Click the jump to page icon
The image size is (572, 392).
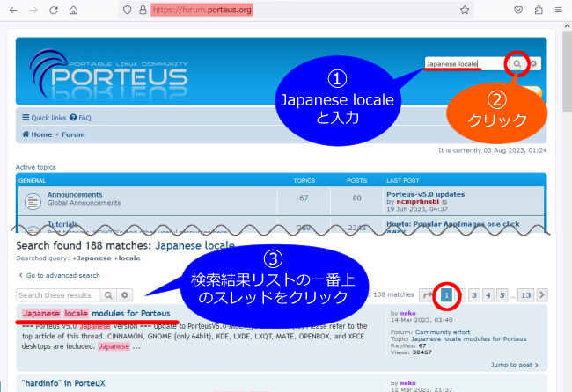(426, 294)
